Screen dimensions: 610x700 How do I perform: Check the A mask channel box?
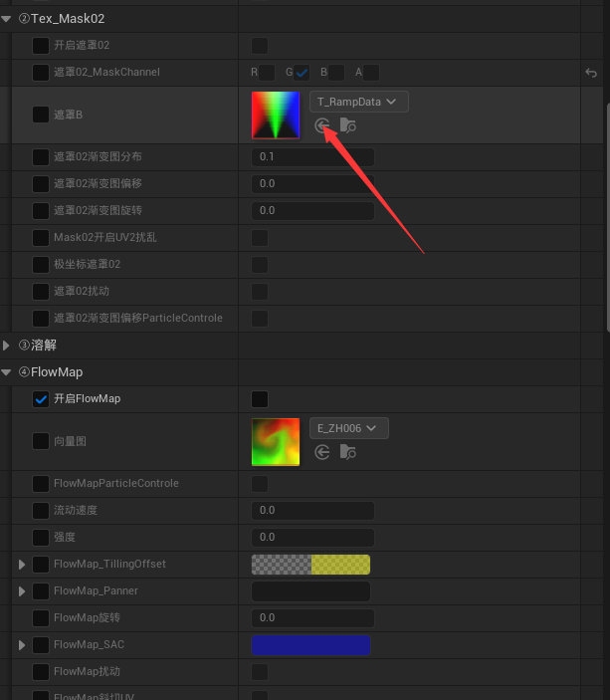coord(371,73)
